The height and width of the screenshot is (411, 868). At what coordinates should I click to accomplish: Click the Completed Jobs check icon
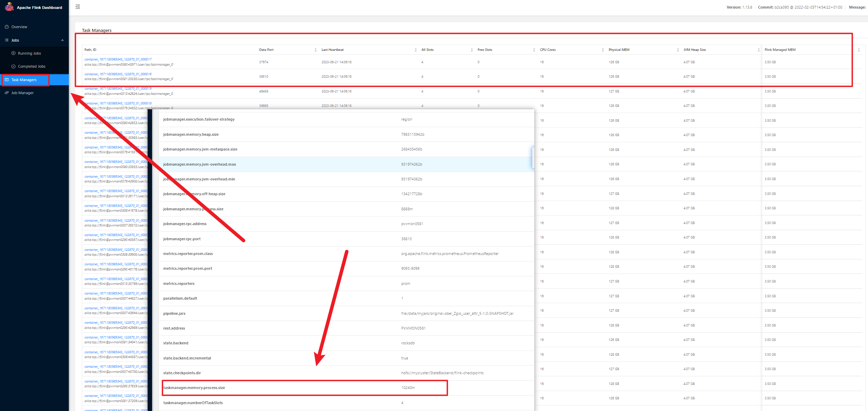pos(13,66)
